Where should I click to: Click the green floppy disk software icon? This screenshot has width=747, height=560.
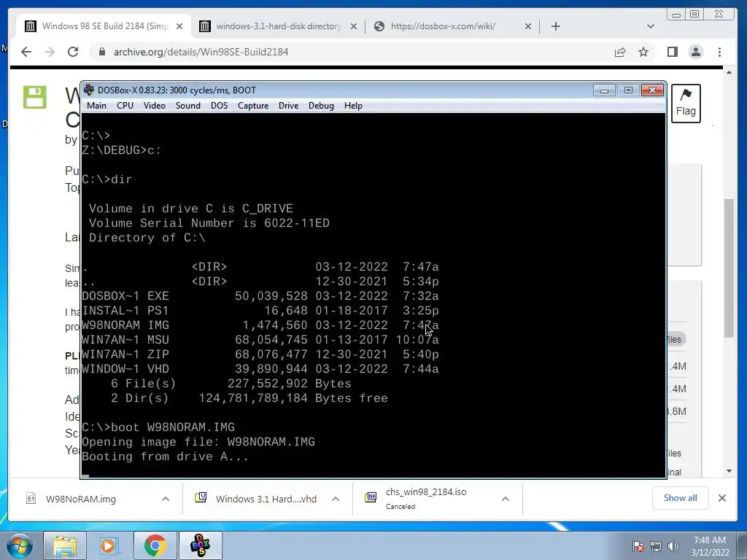35,98
